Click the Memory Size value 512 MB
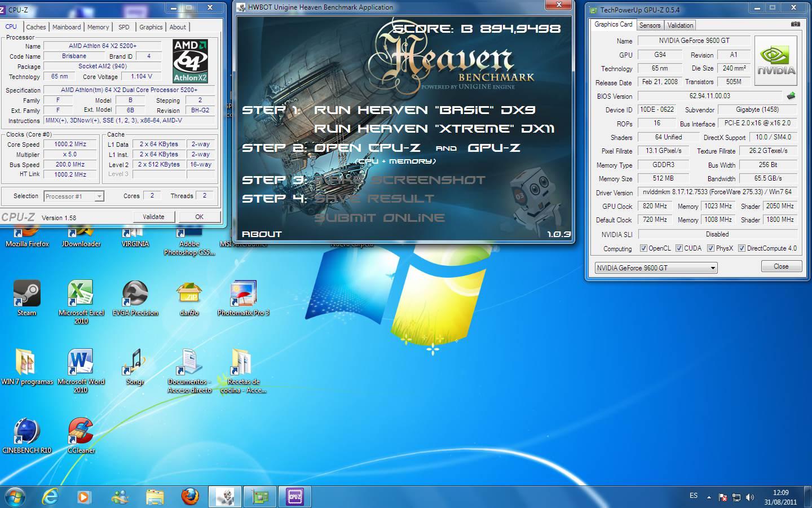 [663, 178]
